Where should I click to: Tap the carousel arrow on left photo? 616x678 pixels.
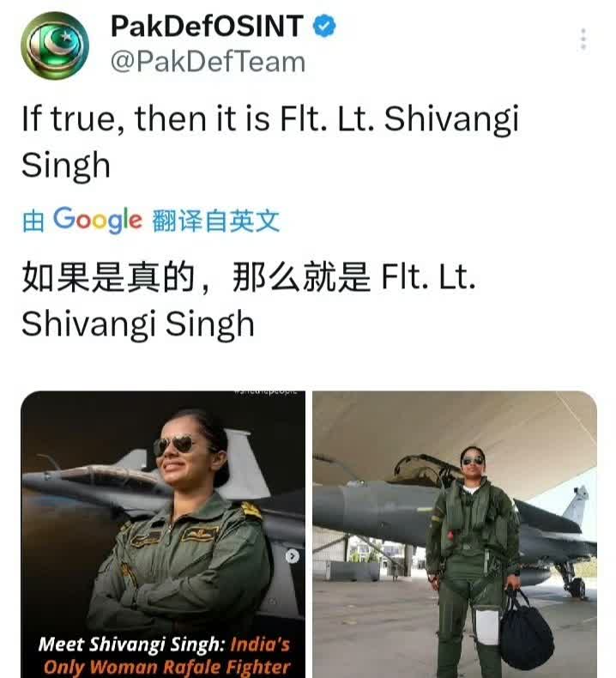(293, 555)
